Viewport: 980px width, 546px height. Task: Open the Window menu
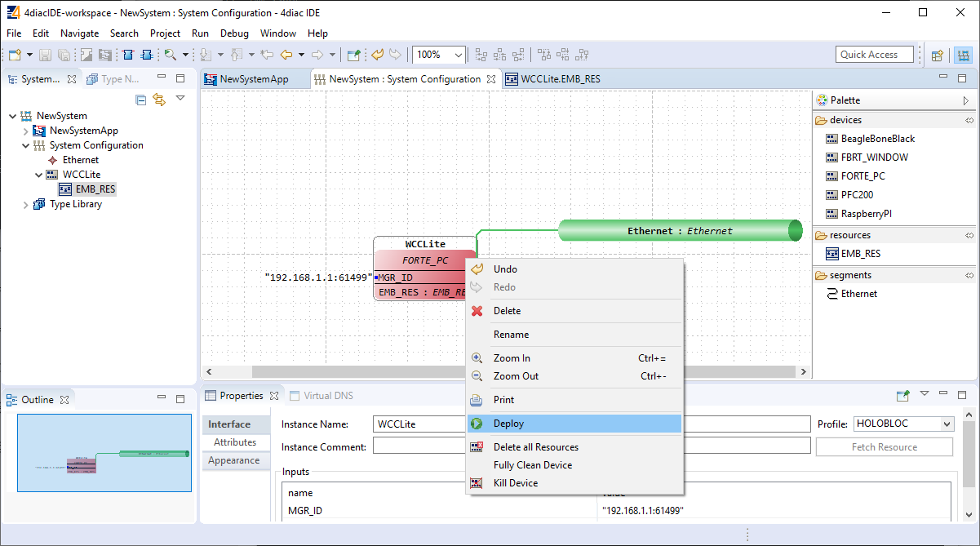pyautogui.click(x=278, y=33)
